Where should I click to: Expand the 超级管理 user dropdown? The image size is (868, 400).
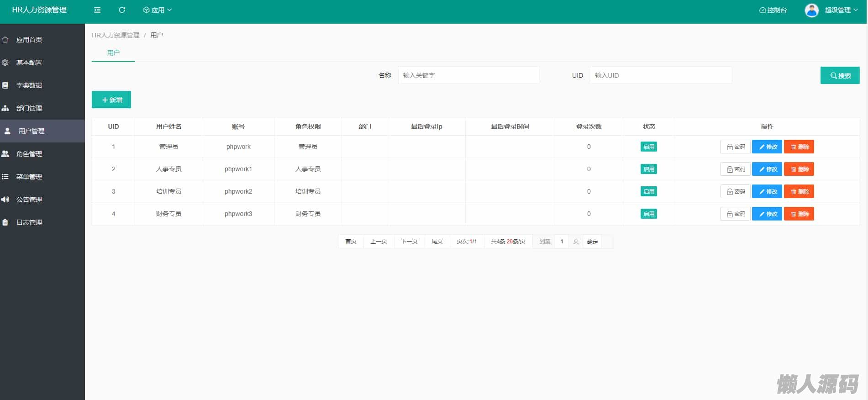841,10
